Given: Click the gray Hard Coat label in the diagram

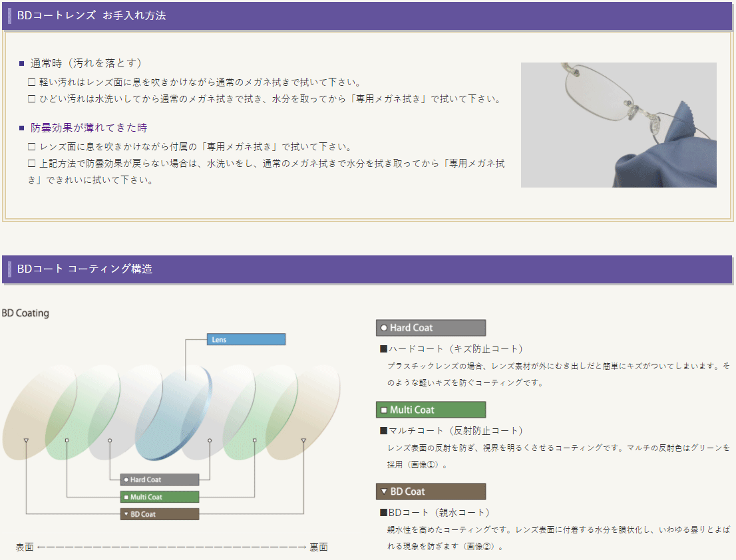Looking at the screenshot, I should coord(160,480).
